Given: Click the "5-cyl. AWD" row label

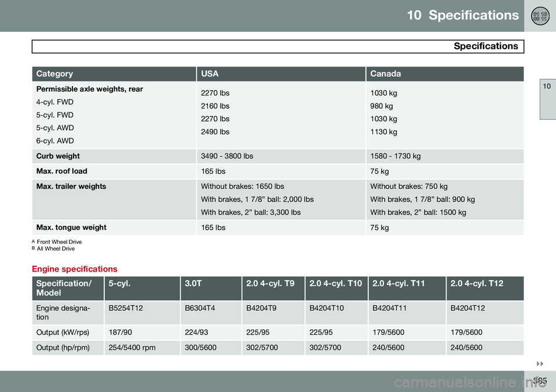Looking at the screenshot, I should (x=55, y=128).
